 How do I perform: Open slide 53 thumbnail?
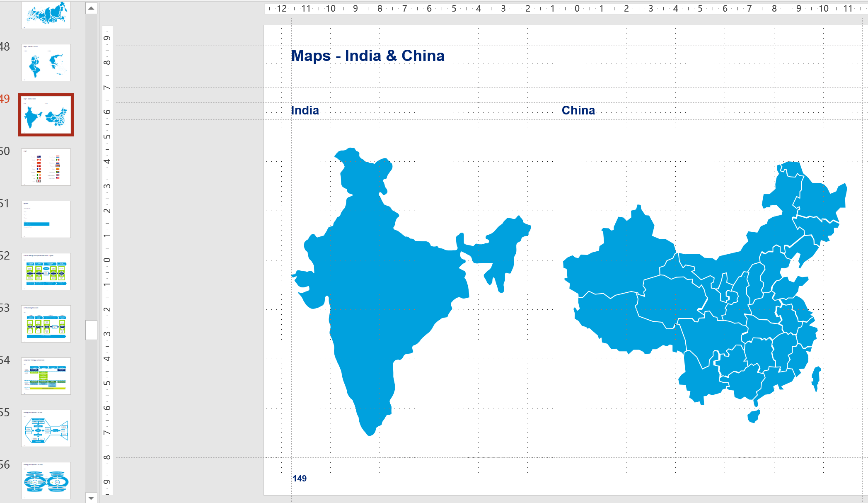point(46,324)
